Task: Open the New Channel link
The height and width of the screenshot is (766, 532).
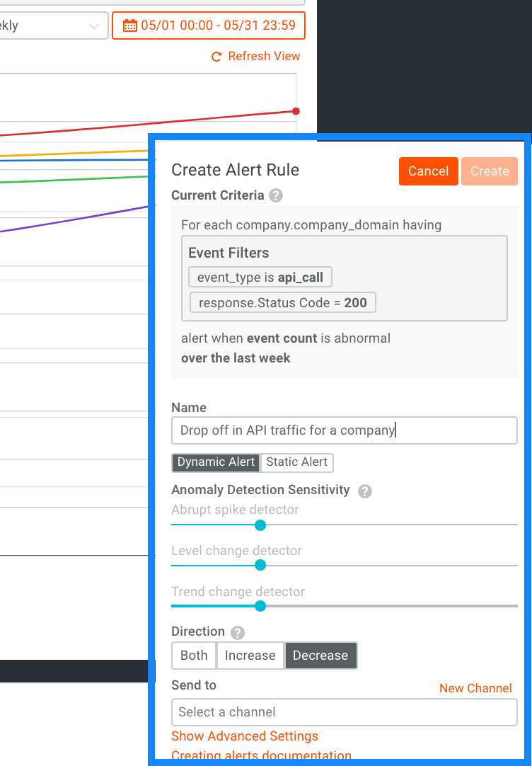Action: point(475,688)
